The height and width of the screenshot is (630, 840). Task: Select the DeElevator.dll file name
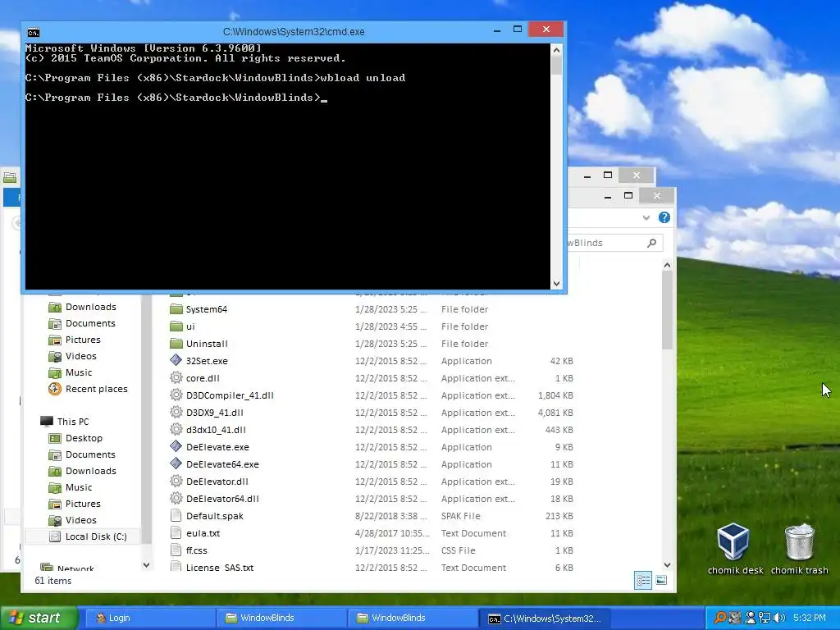point(217,481)
